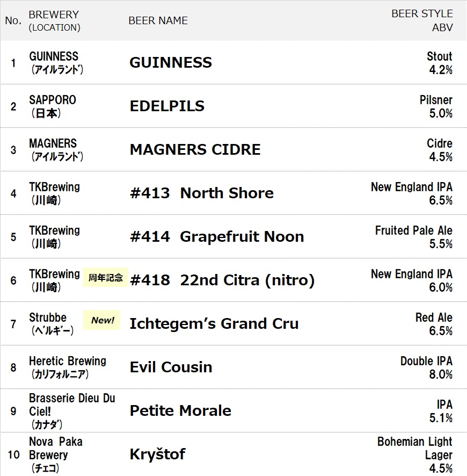Select the Kryštof beer name
Screen dimensions: 467x476
pyautogui.click(x=157, y=455)
